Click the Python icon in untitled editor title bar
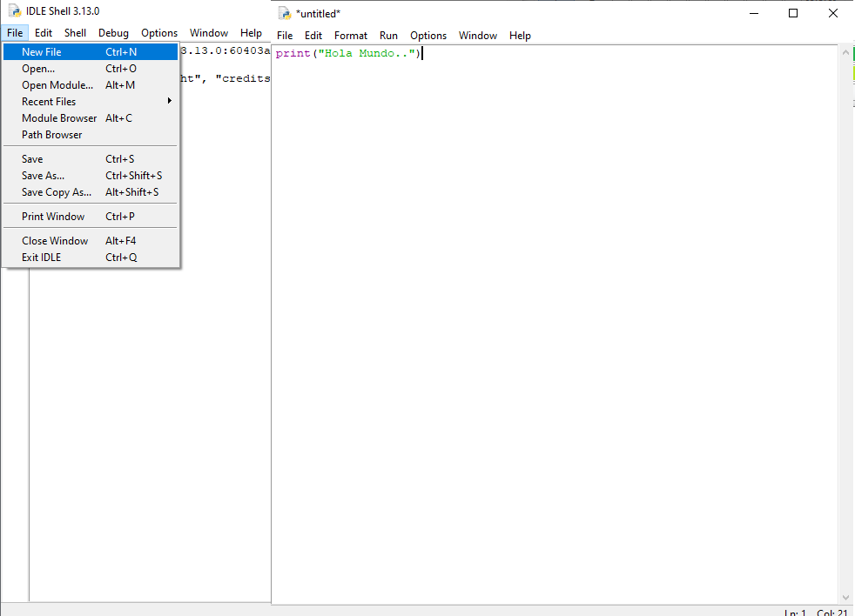The width and height of the screenshot is (855, 616). pyautogui.click(x=284, y=14)
